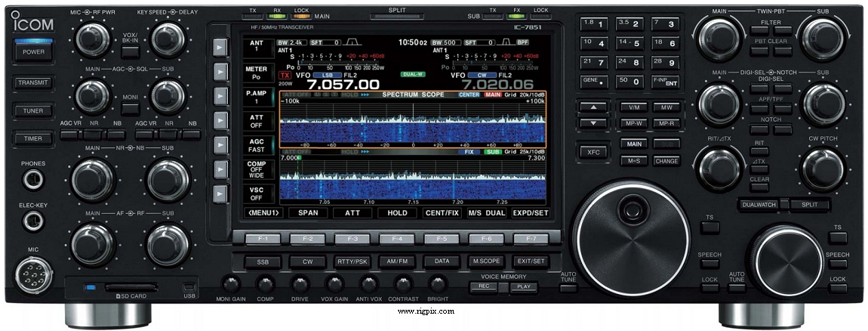Viewport: 868px width, 331px height.
Task: Toggle the VOX/BK-IN button
Action: [130, 52]
